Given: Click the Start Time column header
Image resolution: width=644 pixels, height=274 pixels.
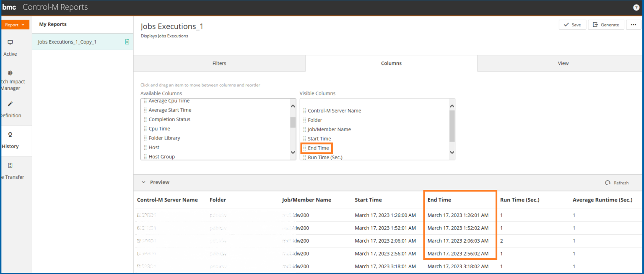Looking at the screenshot, I should click(x=368, y=200).
